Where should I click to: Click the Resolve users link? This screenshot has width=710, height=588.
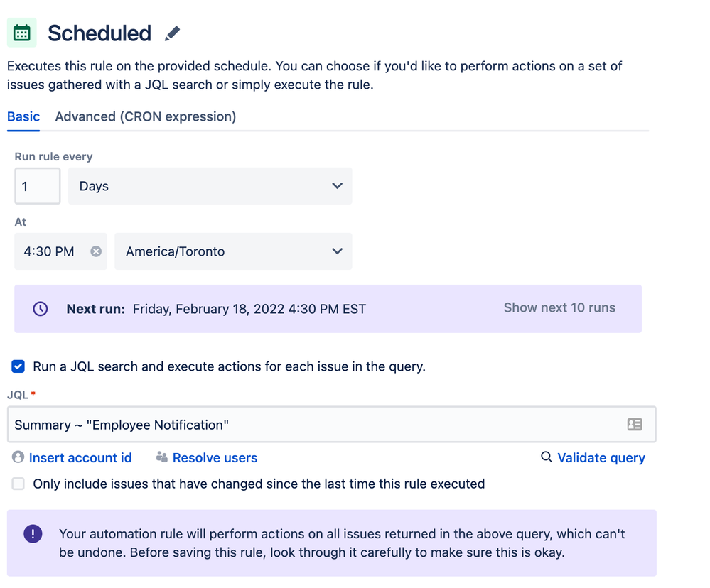215,458
